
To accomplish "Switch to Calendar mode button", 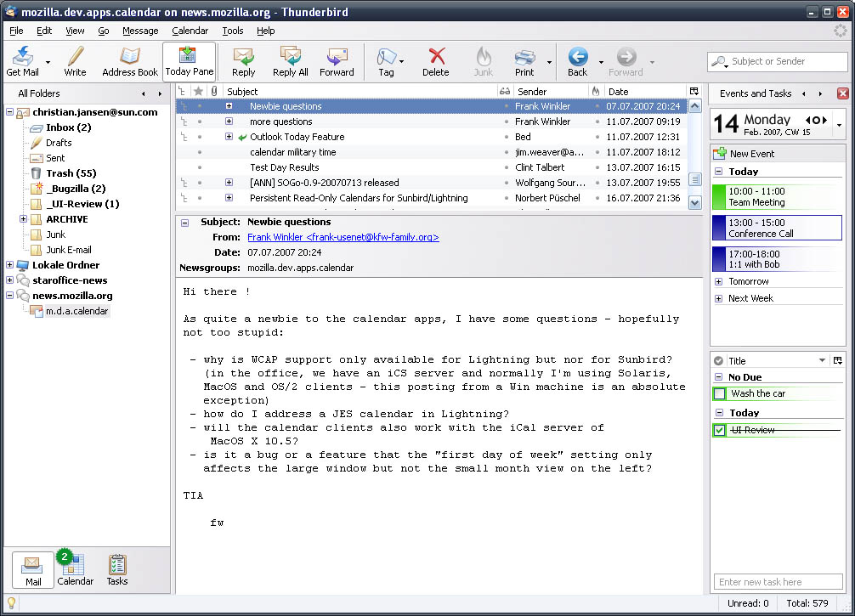I will (76, 569).
